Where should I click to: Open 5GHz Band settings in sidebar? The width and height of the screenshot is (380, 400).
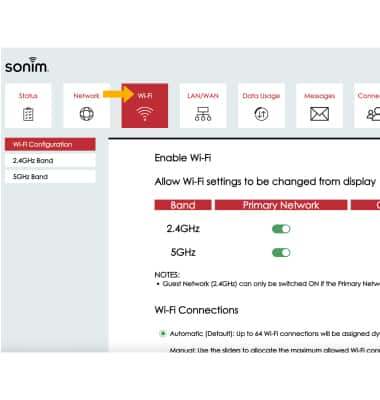point(50,176)
